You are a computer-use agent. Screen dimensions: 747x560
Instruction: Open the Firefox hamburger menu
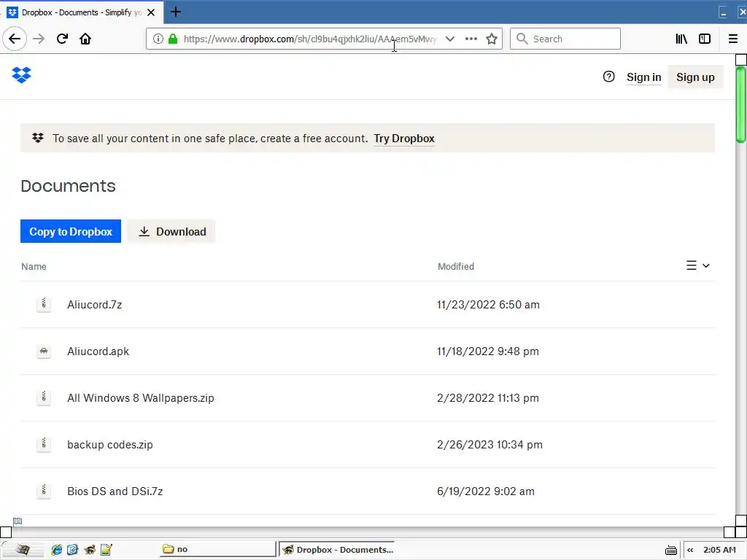732,39
